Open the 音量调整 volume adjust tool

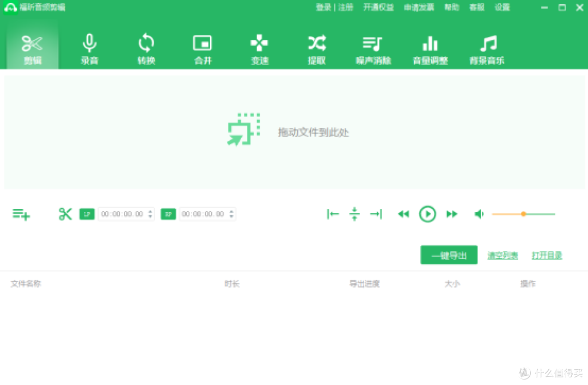(430, 49)
